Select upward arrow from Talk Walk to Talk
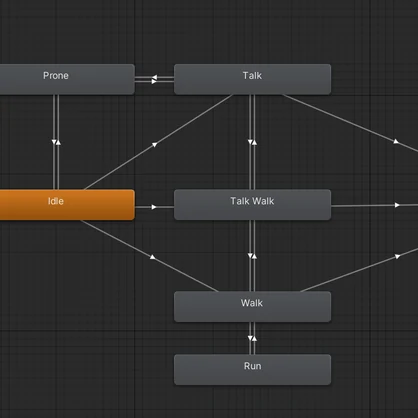 click(254, 142)
